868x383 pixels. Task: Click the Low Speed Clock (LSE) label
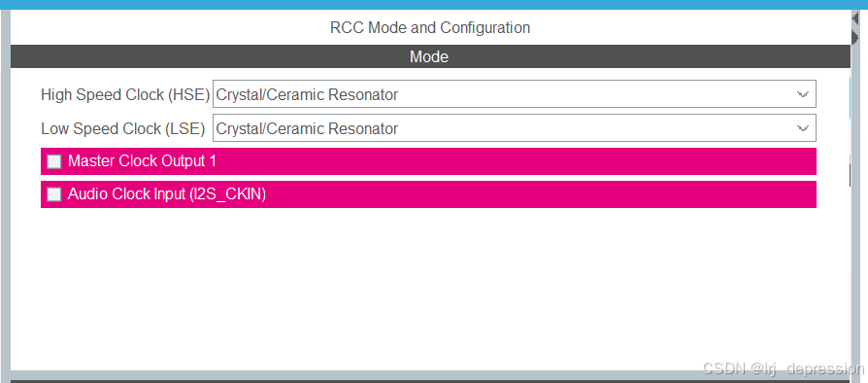pyautogui.click(x=123, y=128)
